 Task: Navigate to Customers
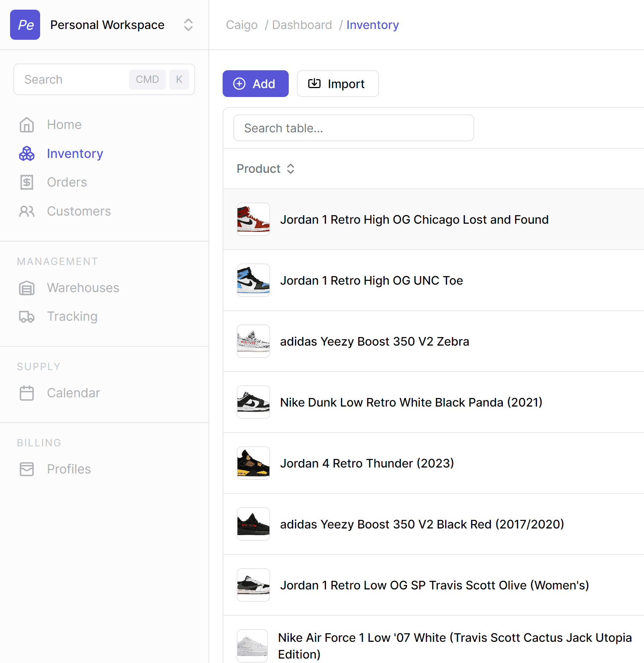(79, 211)
